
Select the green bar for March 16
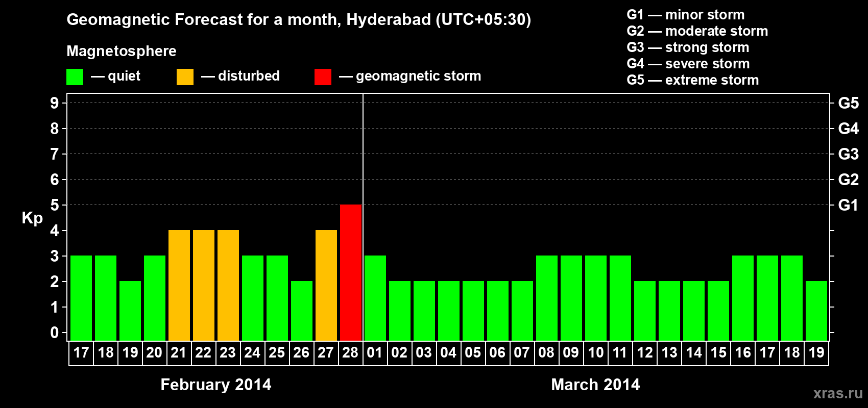[x=743, y=298]
